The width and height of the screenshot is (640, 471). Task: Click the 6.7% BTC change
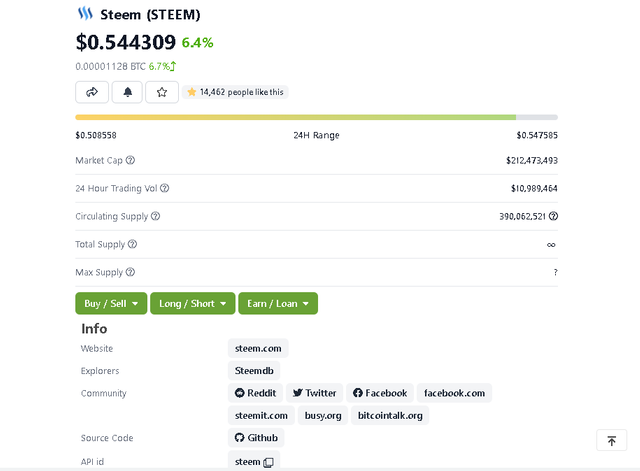pos(162,66)
